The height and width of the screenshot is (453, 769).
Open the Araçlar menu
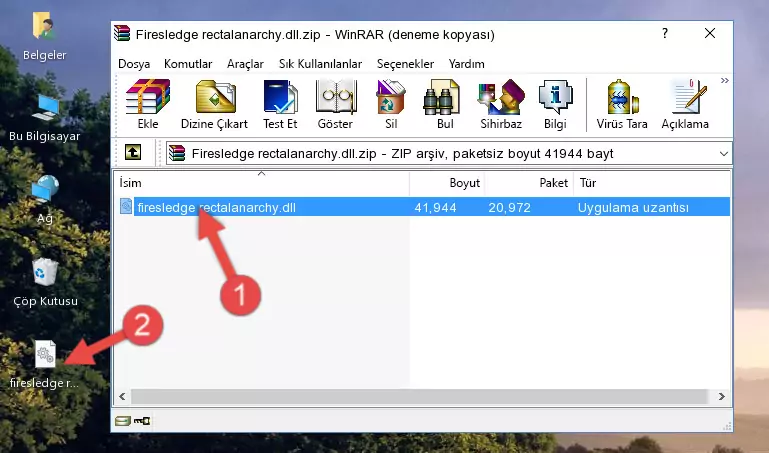(245, 64)
